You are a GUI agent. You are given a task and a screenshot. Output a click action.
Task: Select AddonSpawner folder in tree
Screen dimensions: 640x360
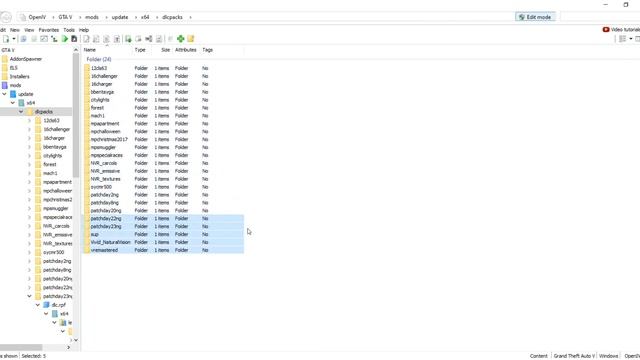point(26,59)
